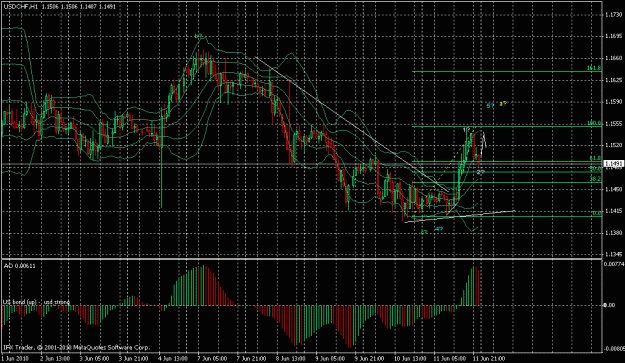
Task: Select the current price tag 1.1491
Action: tap(613, 164)
